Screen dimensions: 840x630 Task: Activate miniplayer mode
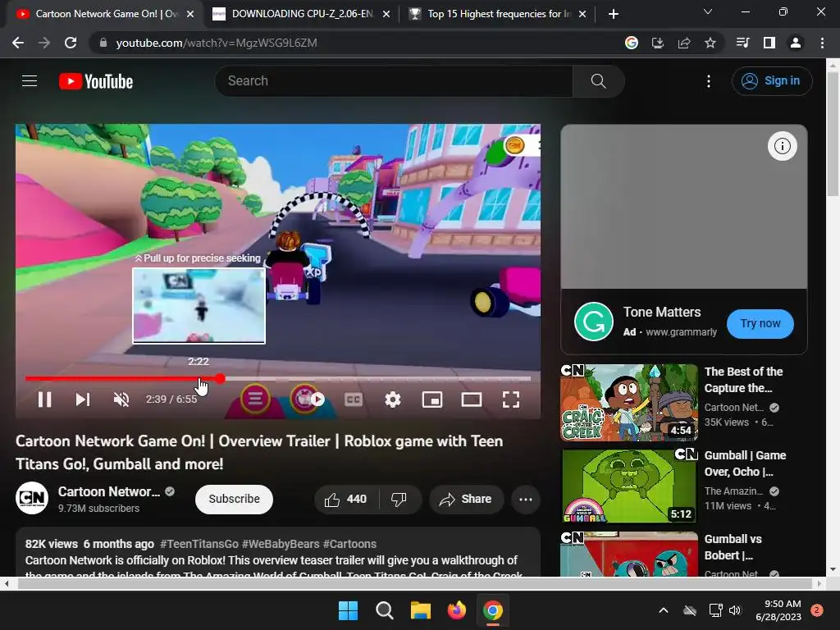coord(432,399)
